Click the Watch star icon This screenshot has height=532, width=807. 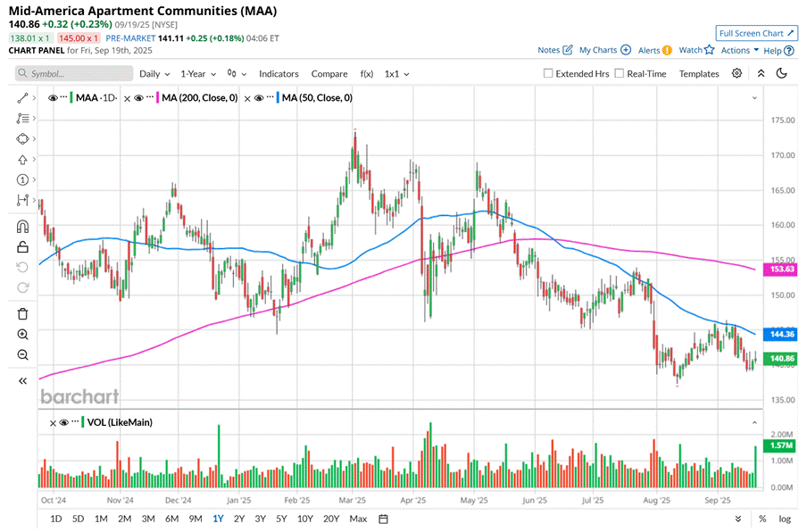click(x=710, y=50)
